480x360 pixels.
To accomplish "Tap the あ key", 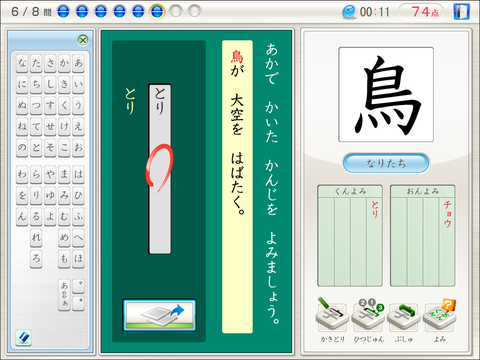I will pyautogui.click(x=78, y=63).
